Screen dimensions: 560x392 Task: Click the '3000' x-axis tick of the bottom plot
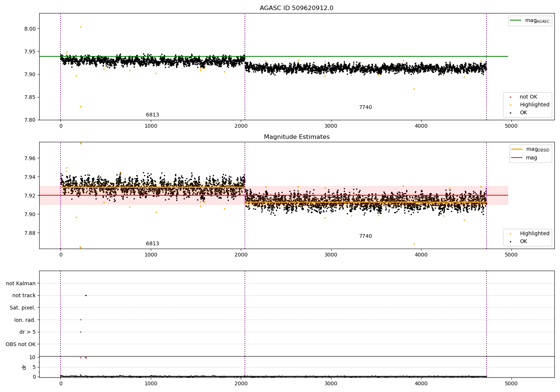pos(331,384)
